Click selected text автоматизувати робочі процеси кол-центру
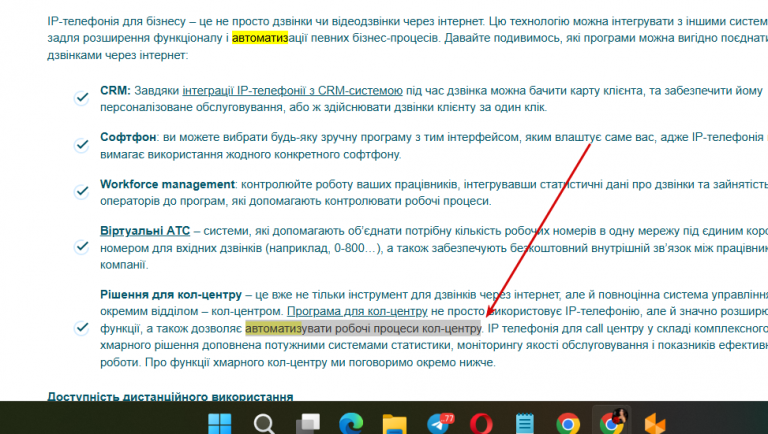Image resolution: width=768 pixels, height=434 pixels. click(363, 328)
